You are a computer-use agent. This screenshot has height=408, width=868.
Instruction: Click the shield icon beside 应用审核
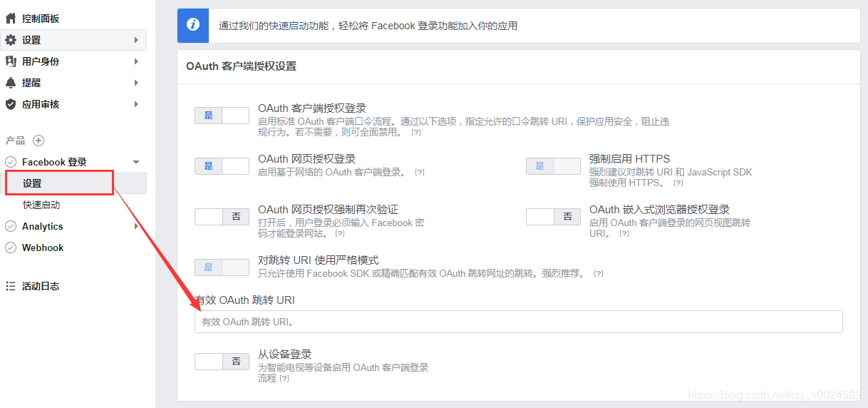tap(11, 104)
